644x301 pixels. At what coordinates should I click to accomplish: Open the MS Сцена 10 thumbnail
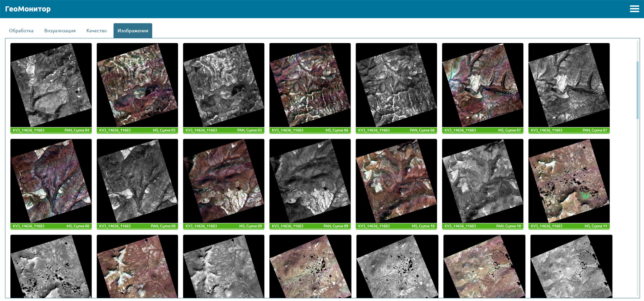[396, 181]
